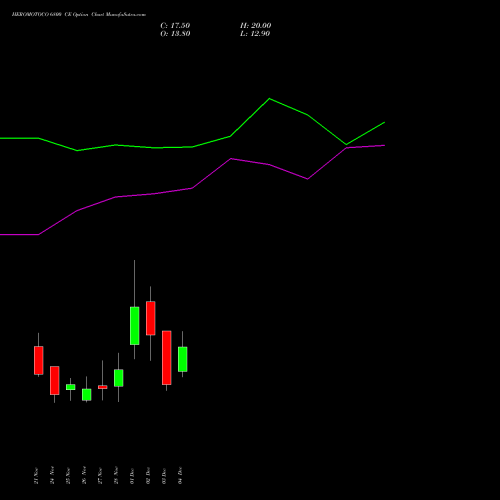Click the green candlestick for 04 Dec
Image resolution: width=500 pixels, height=500 pixels.
coord(183,359)
